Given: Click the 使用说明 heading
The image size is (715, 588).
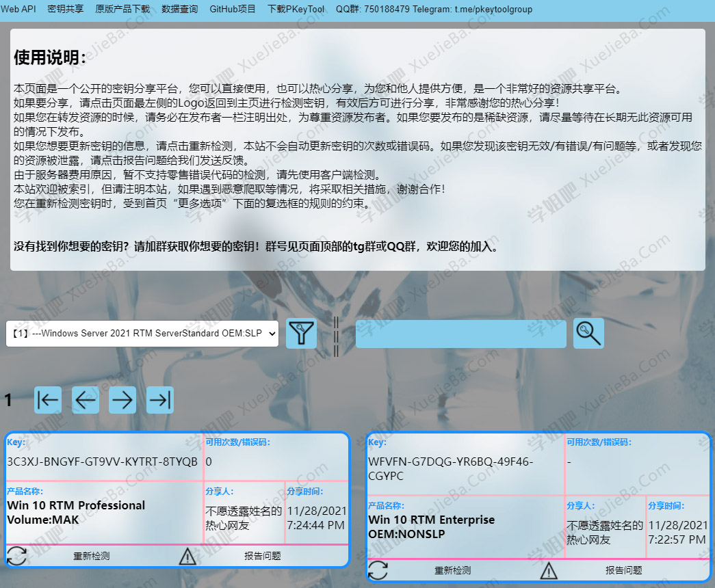Looking at the screenshot, I should (50, 57).
